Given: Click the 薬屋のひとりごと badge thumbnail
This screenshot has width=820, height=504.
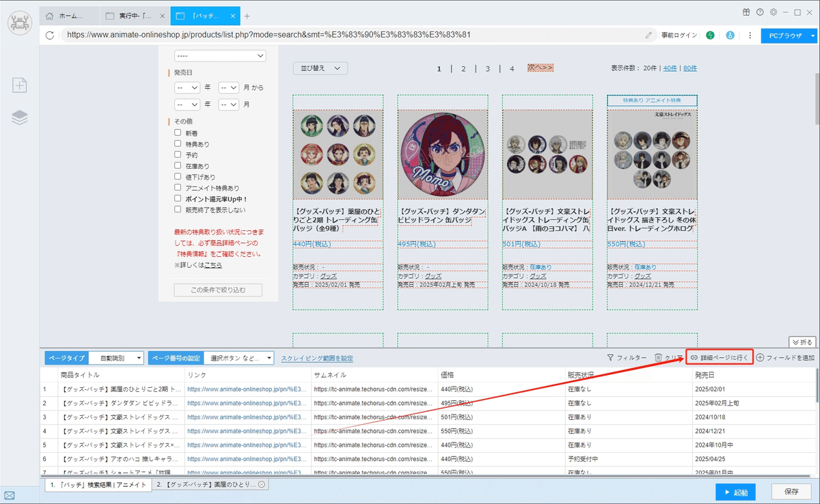Looking at the screenshot, I should point(338,155).
